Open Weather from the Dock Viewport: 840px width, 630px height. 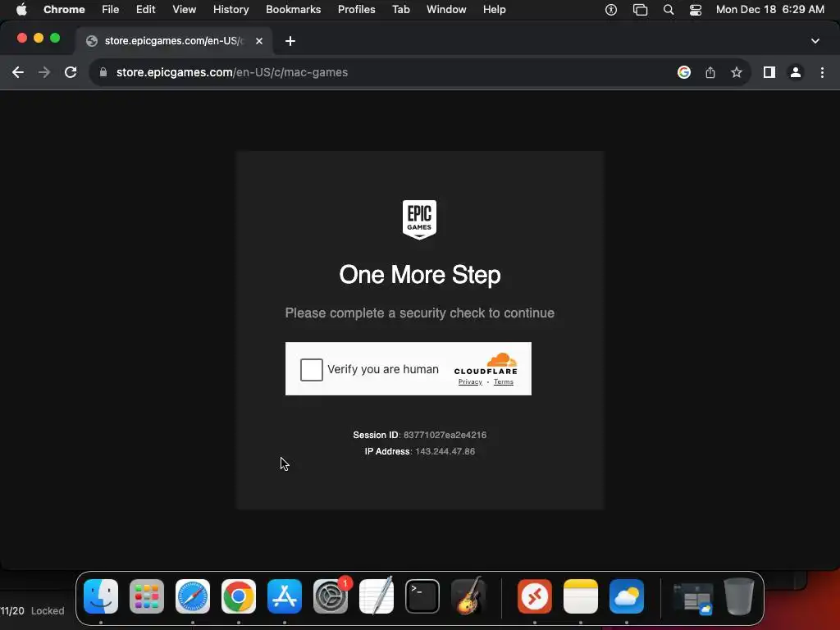(626, 596)
